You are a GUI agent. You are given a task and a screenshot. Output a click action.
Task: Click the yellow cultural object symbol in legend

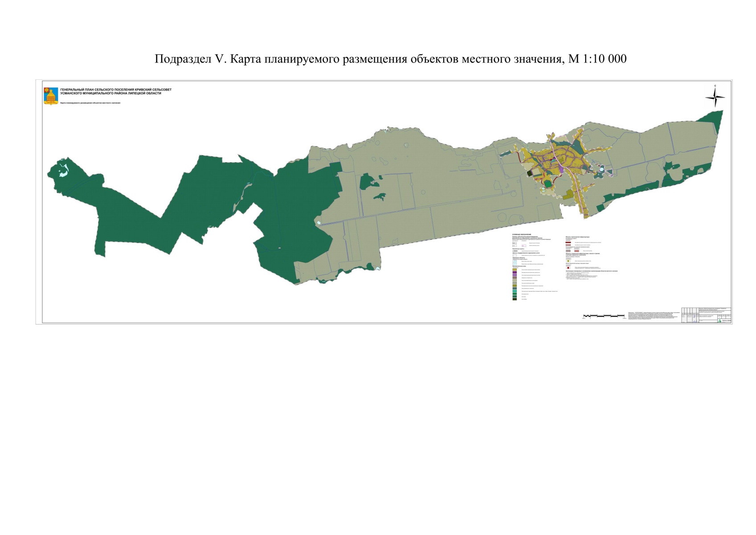568,261
